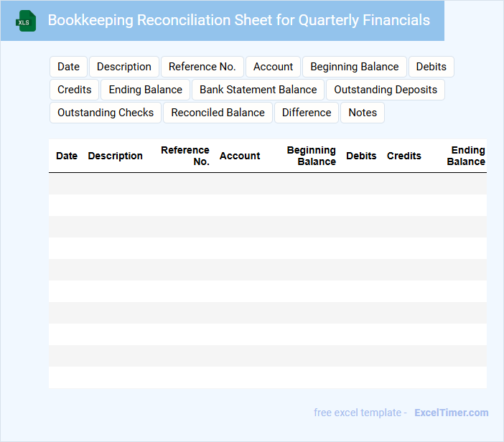Click the Account tag button
The width and height of the screenshot is (504, 442).
[273, 67]
